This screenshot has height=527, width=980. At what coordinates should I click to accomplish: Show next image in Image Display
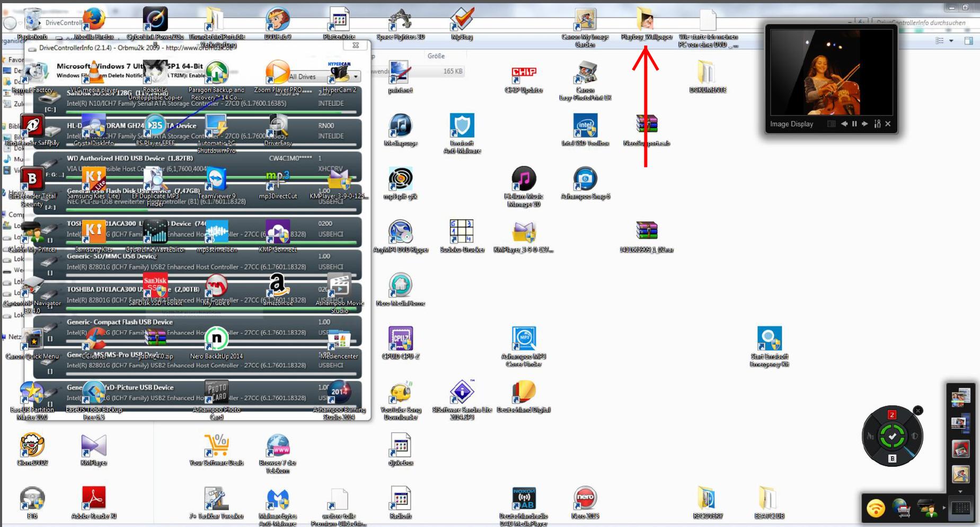(x=865, y=124)
